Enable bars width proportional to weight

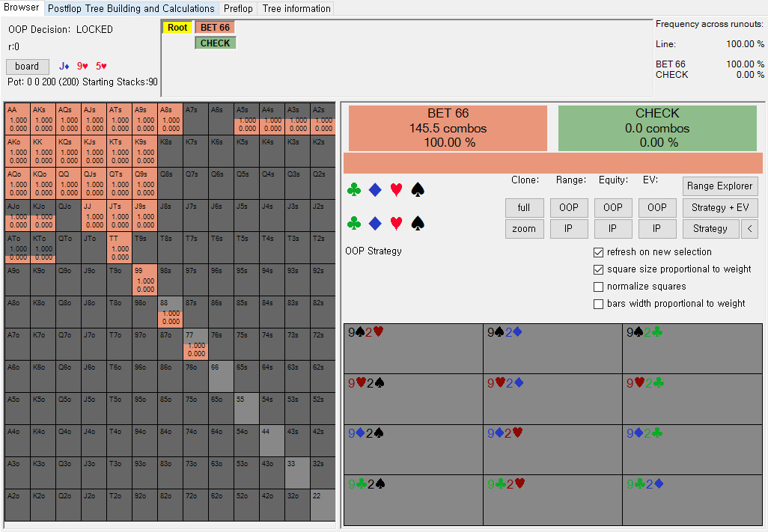(598, 304)
